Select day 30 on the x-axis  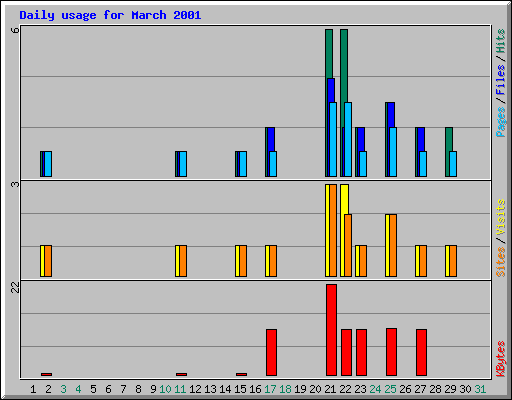465,389
